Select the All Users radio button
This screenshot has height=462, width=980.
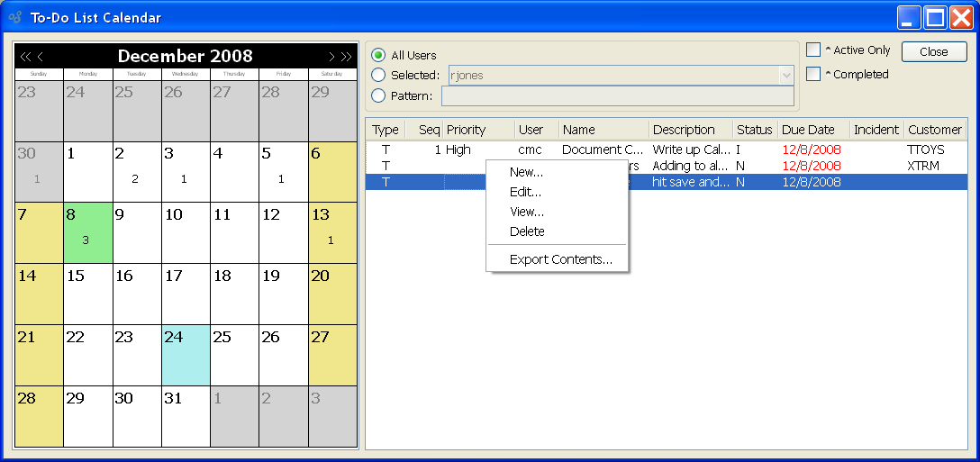pos(378,55)
